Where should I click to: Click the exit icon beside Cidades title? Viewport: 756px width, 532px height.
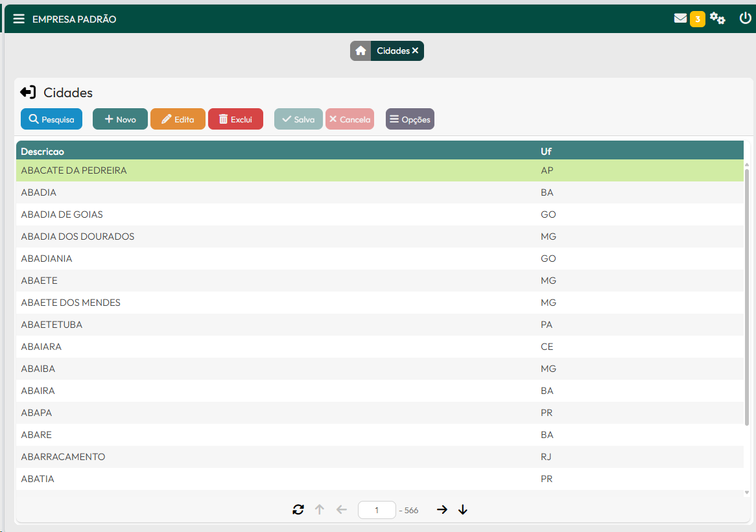coord(28,93)
